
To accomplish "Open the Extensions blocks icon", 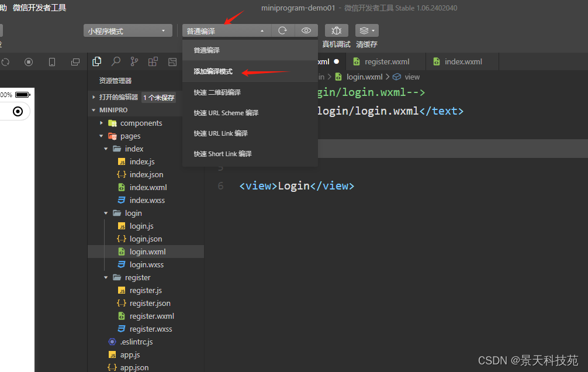I will (153, 61).
